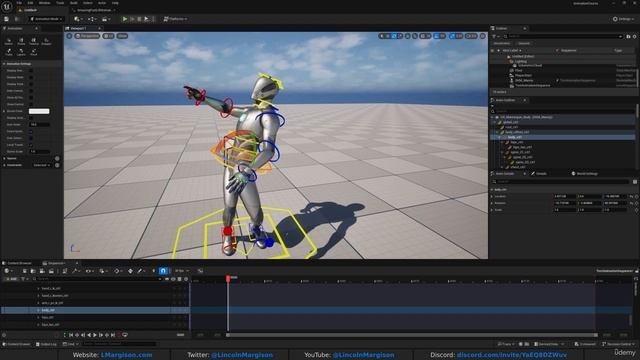Image resolution: width=640 pixels, height=360 pixels.
Task: Open the viewport hamburger options menu
Action: click(69, 36)
